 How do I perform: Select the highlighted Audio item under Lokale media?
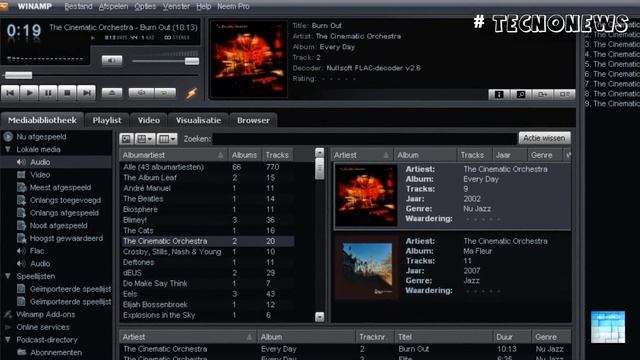point(40,162)
